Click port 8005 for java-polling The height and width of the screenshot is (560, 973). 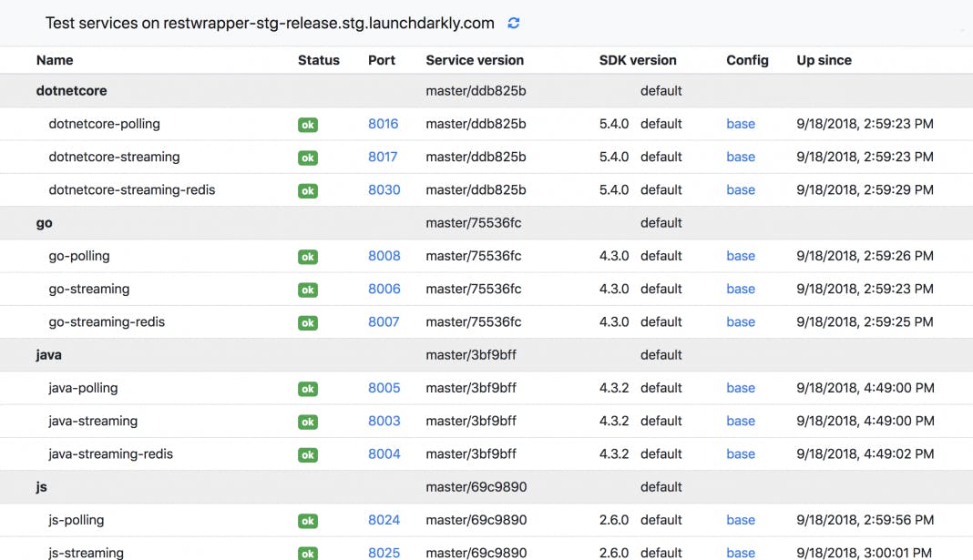click(384, 388)
